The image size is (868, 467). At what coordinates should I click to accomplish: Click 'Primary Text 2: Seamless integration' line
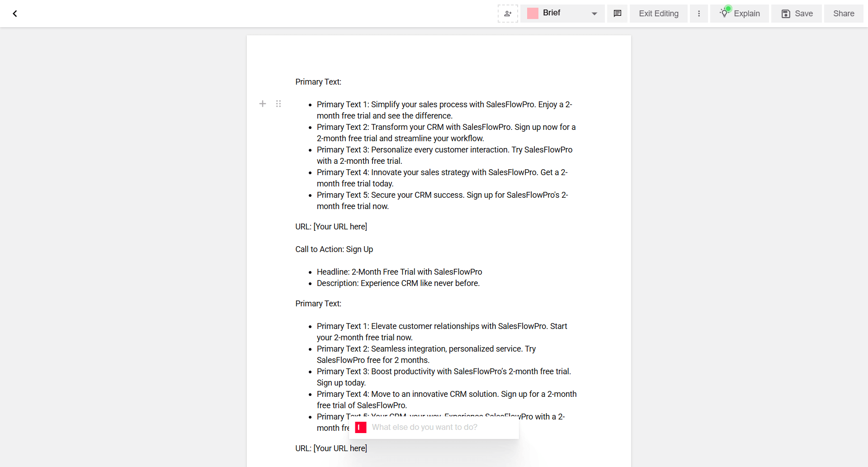coord(426,354)
